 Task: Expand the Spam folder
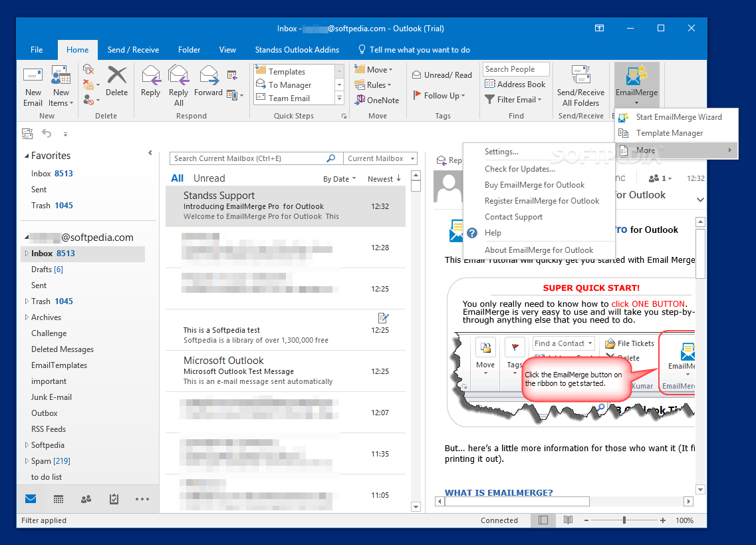pyautogui.click(x=27, y=461)
